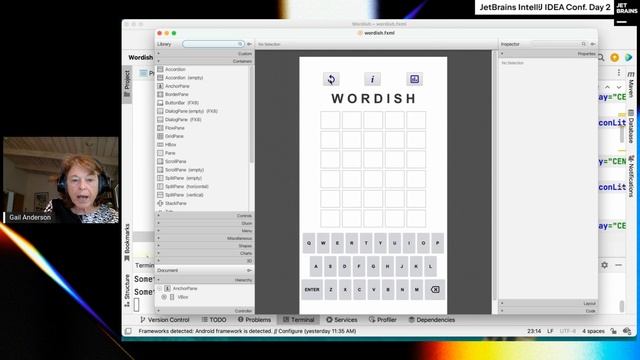Click the stats icon button in the Wordish preview
The height and width of the screenshot is (360, 640).
point(414,79)
